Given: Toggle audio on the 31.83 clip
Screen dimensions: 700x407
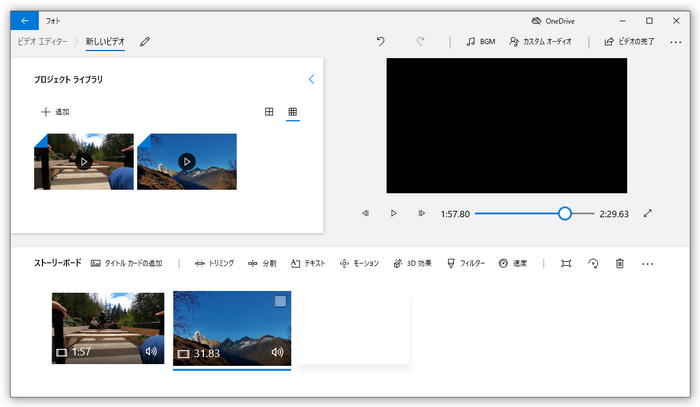Looking at the screenshot, I should point(278,352).
